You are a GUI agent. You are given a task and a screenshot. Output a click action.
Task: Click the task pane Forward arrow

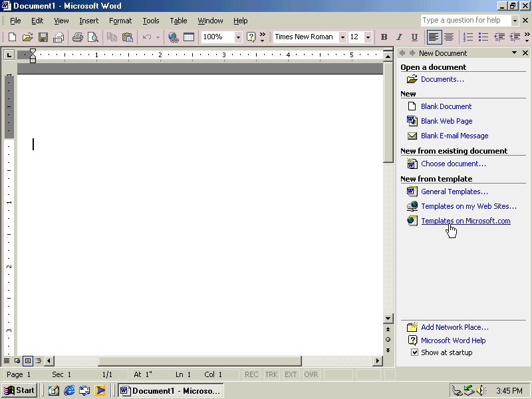click(x=412, y=53)
